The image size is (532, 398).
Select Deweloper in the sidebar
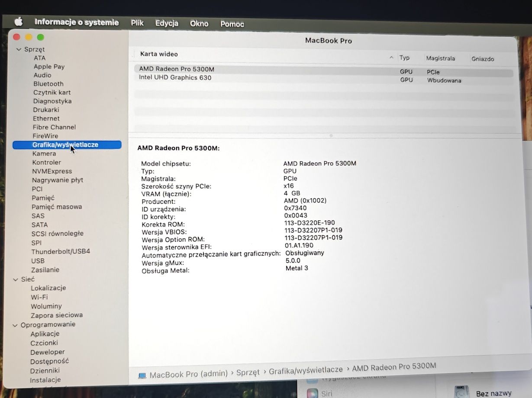(48, 352)
